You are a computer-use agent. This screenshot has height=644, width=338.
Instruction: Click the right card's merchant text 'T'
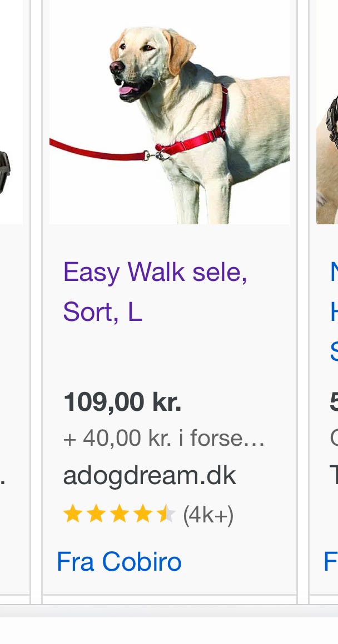334,476
